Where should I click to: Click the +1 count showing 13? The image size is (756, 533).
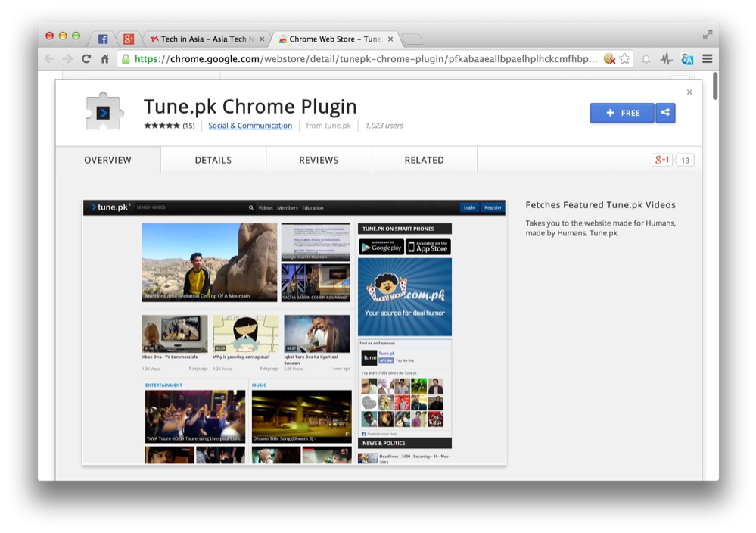685,161
